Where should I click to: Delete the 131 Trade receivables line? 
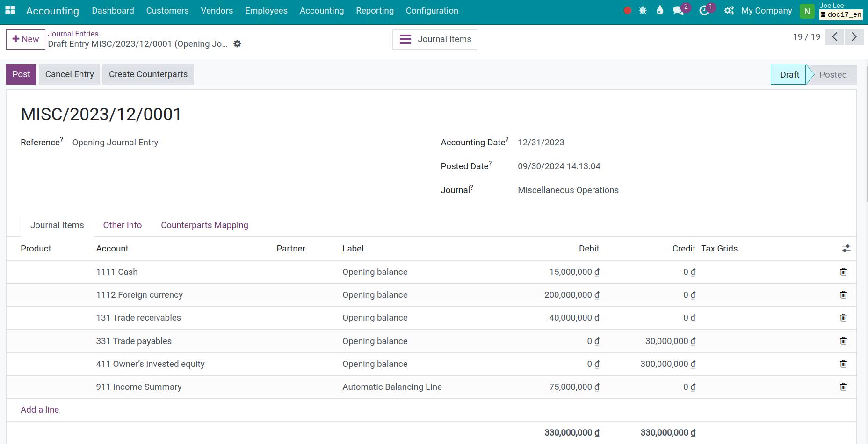tap(843, 318)
